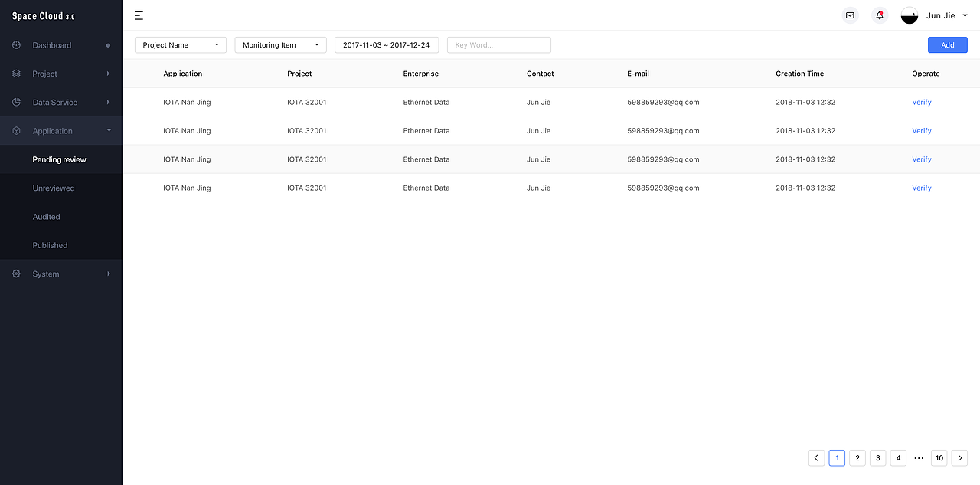980x485 pixels.
Task: Select Pending review in sidebar
Action: point(61,159)
